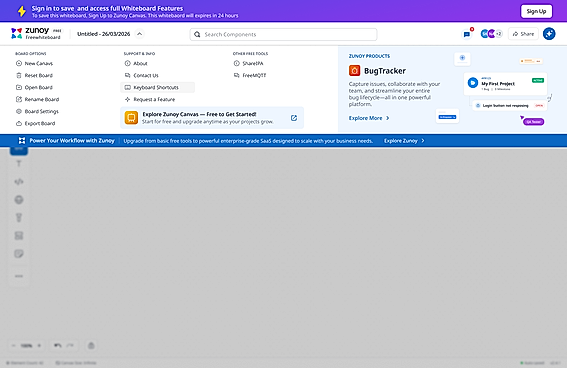
Task: Click the Search Components field
Action: coord(284,34)
